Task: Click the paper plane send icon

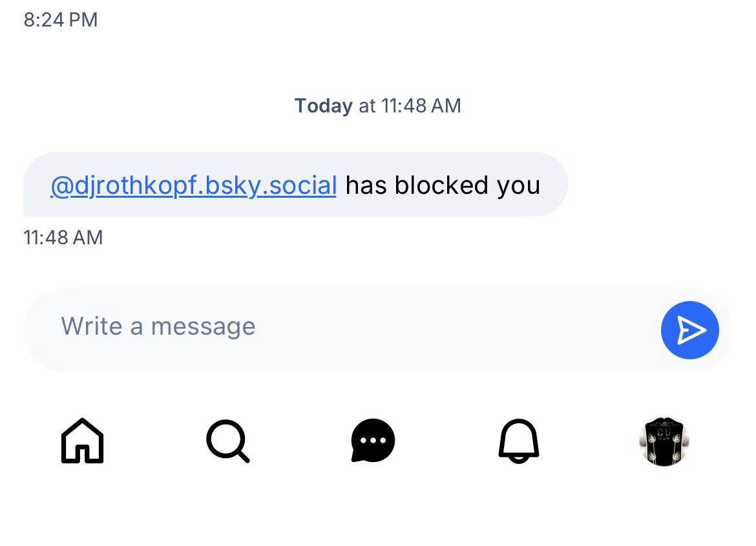Action: coord(689,330)
